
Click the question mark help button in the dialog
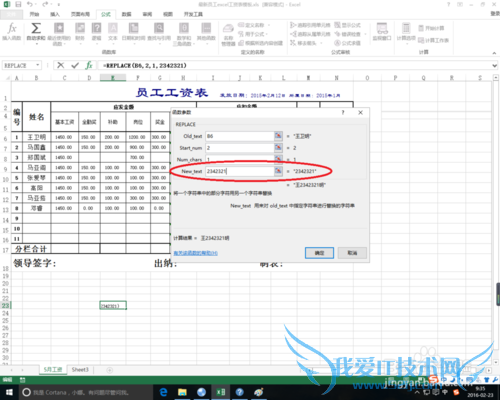(x=343, y=113)
